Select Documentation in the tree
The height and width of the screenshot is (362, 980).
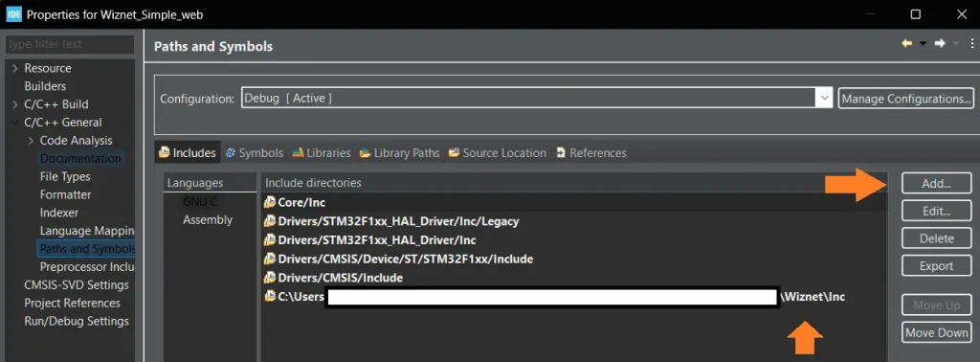[80, 159]
